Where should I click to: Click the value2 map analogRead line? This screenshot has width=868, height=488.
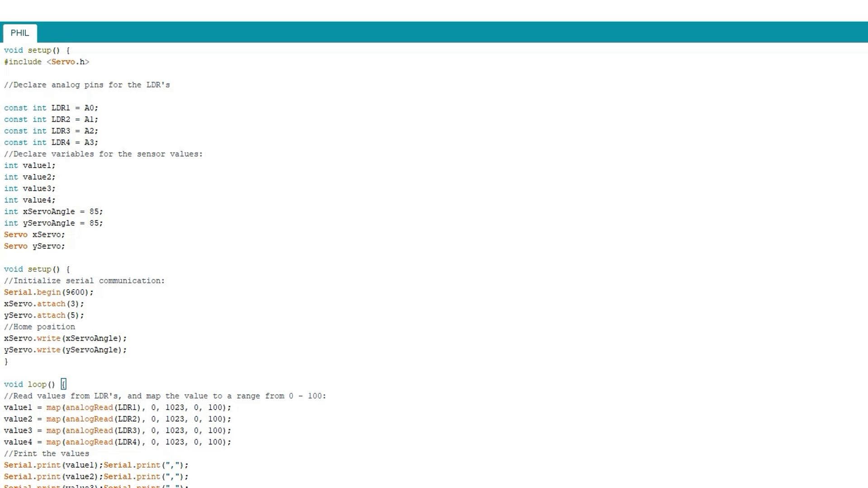pos(118,419)
